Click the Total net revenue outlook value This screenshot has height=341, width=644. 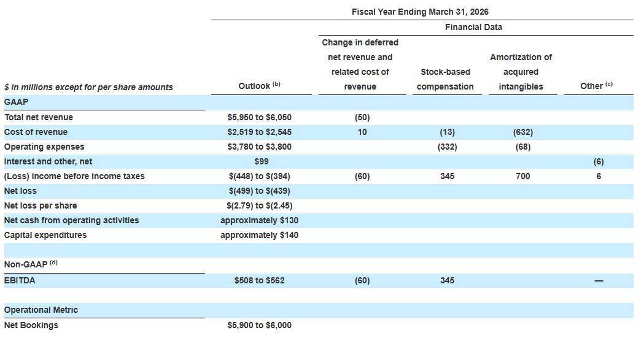[259, 117]
